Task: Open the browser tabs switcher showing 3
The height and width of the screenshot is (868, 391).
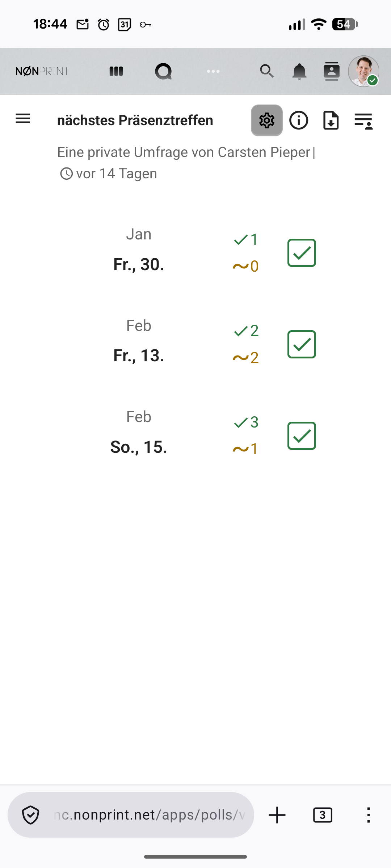Action: point(322,815)
